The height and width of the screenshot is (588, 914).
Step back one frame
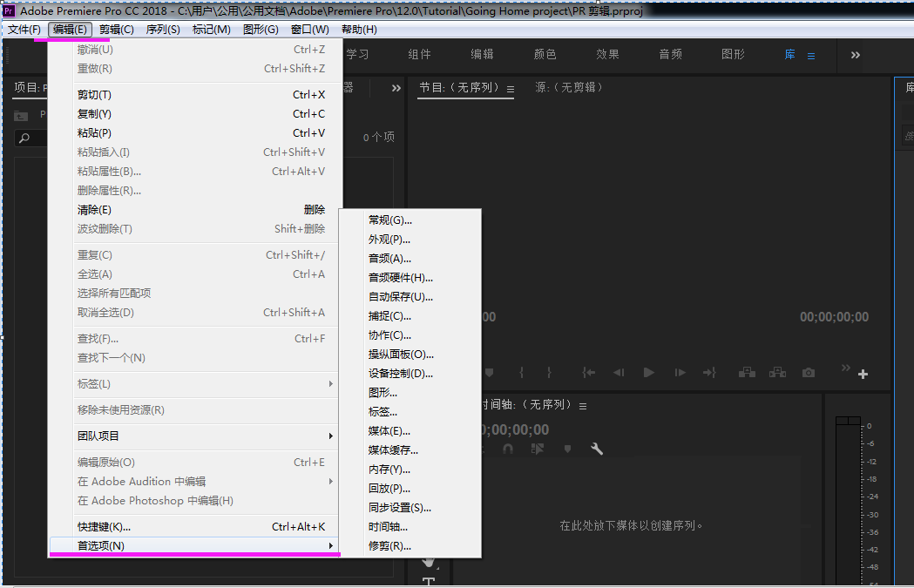[619, 372]
